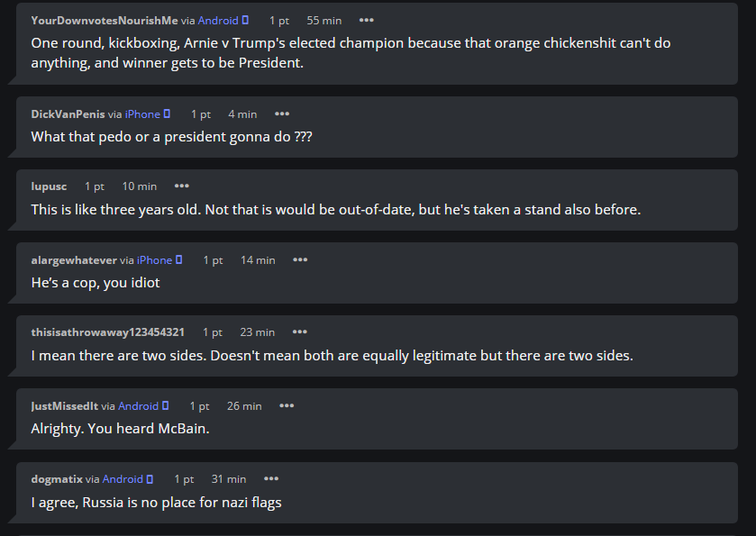Open YourDownvotesNourishMe's user profile

[105, 20]
